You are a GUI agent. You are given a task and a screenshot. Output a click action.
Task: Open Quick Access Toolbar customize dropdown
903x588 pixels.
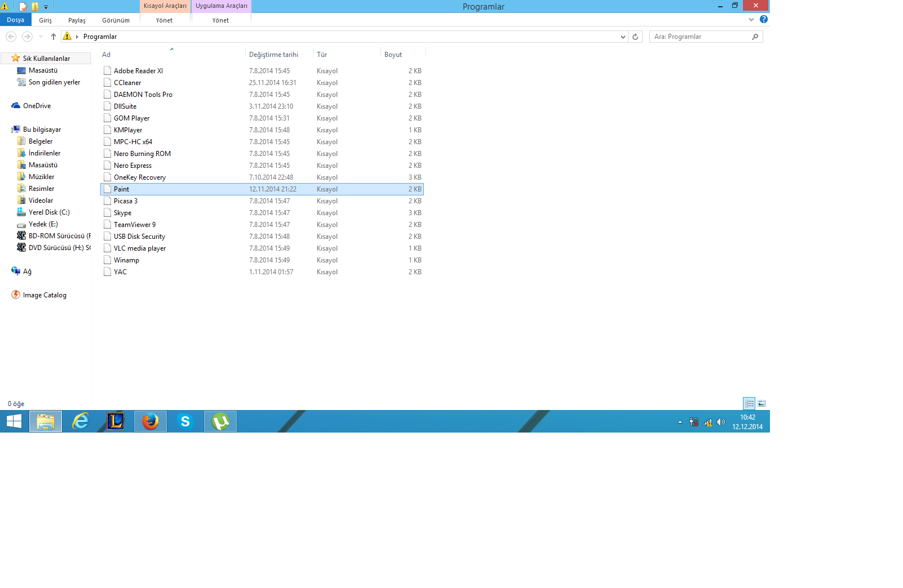click(46, 7)
